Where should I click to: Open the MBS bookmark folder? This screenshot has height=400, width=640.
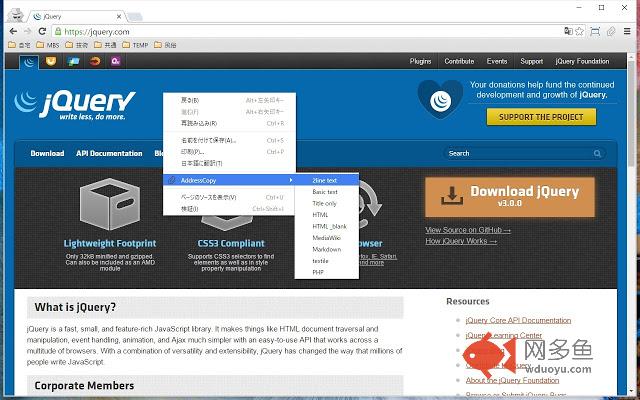[48, 45]
